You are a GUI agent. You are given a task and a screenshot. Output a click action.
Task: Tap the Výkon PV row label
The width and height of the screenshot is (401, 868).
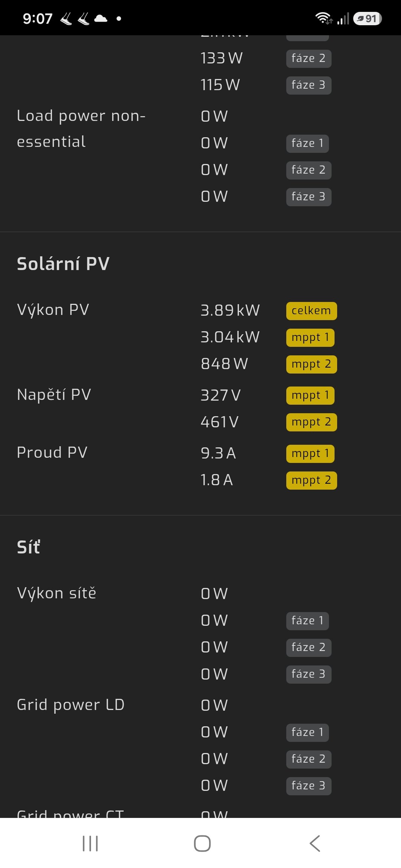[x=53, y=310]
